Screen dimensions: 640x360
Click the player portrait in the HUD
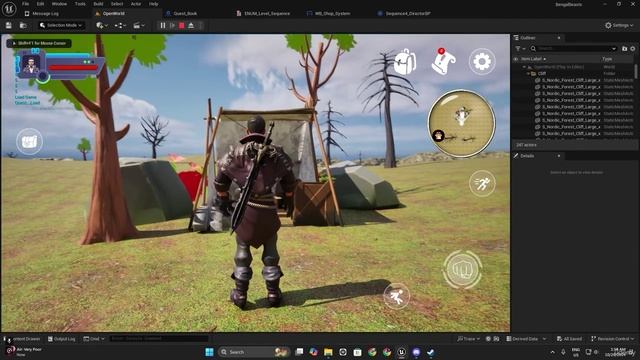pos(31,65)
